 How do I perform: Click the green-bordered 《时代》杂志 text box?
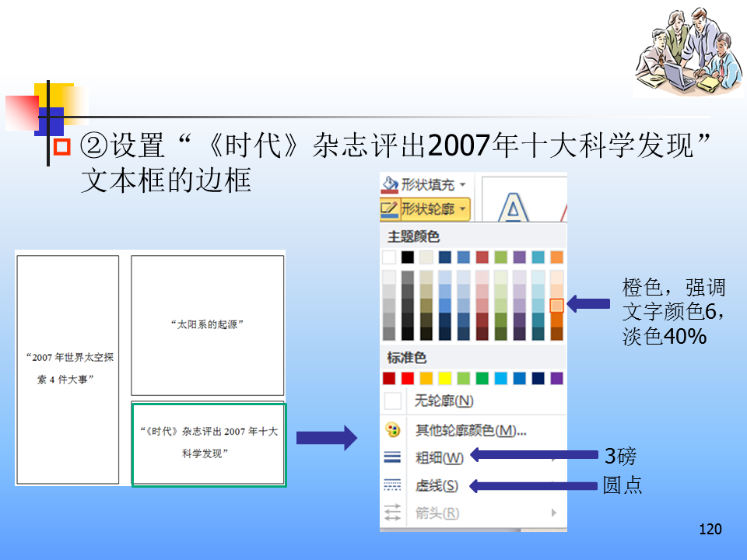tap(209, 444)
